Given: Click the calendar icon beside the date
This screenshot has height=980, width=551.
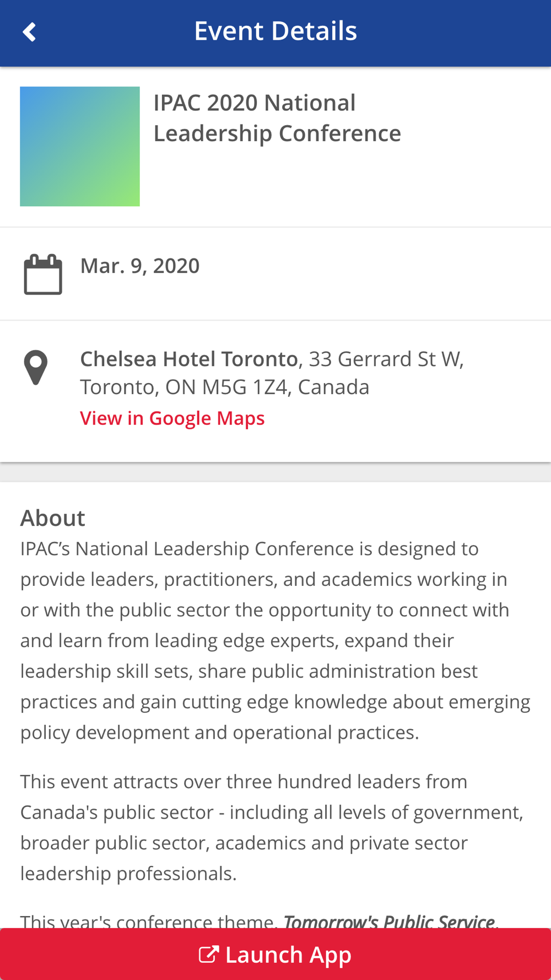Looking at the screenshot, I should (43, 274).
